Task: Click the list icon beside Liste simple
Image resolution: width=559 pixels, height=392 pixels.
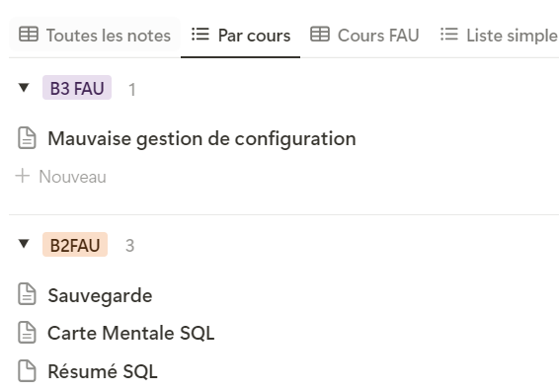Action: [x=448, y=35]
